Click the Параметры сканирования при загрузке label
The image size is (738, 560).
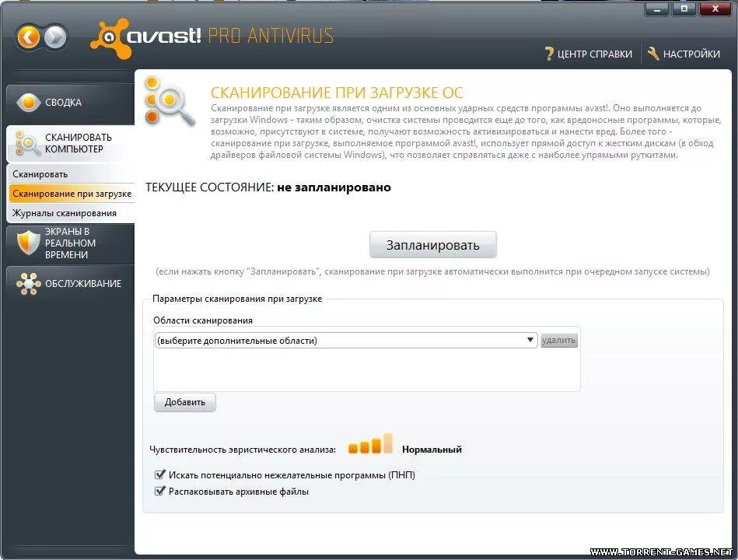pyautogui.click(x=237, y=299)
